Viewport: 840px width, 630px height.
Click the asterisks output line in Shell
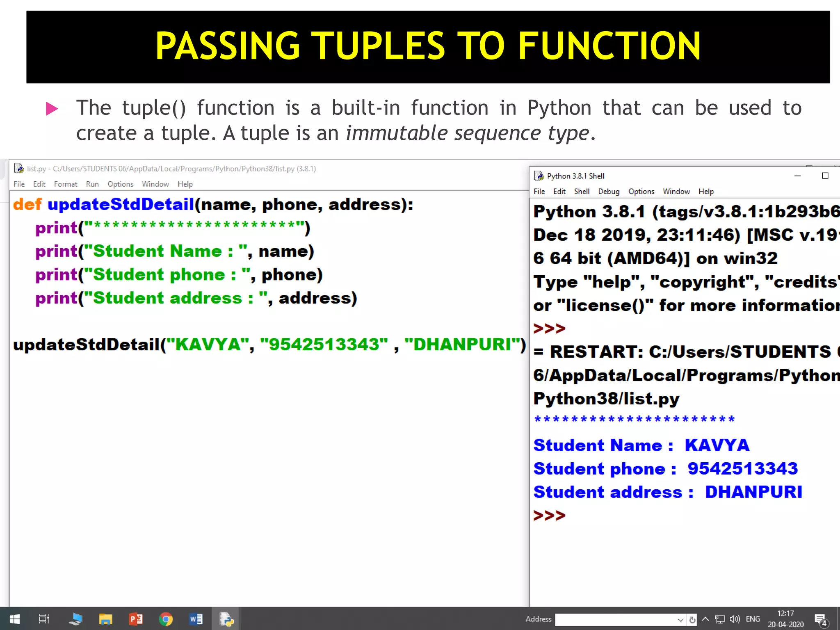(x=635, y=419)
